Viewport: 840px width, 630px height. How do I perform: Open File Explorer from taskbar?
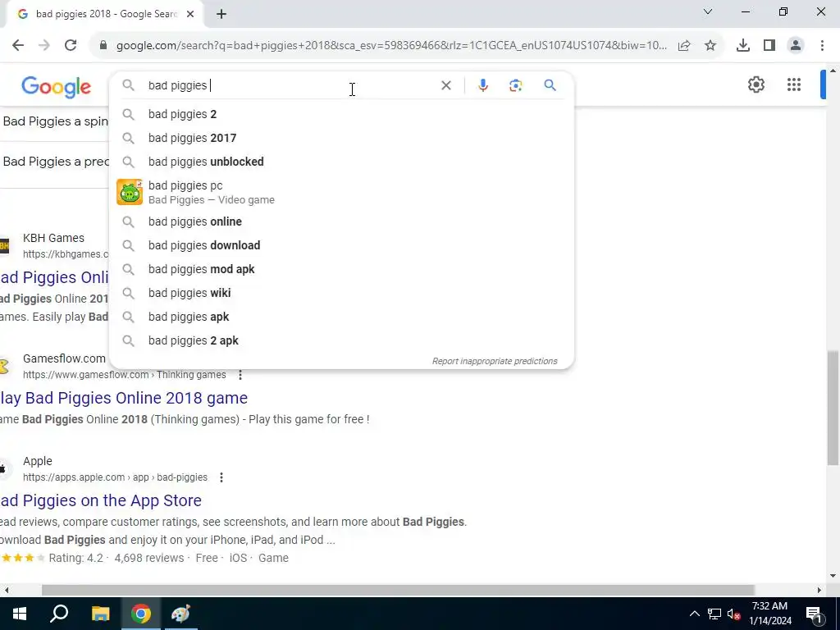(100, 614)
